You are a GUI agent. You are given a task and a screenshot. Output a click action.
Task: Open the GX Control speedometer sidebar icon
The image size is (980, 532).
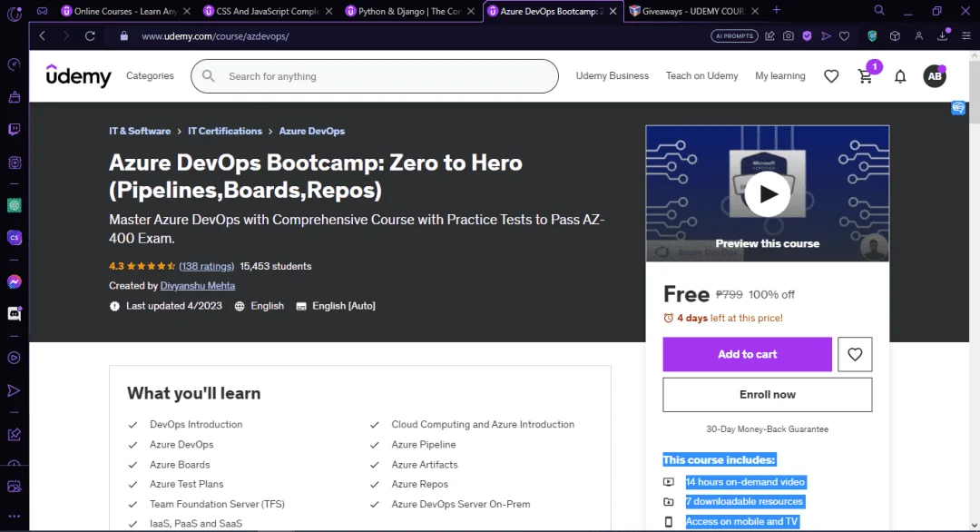pyautogui.click(x=14, y=64)
